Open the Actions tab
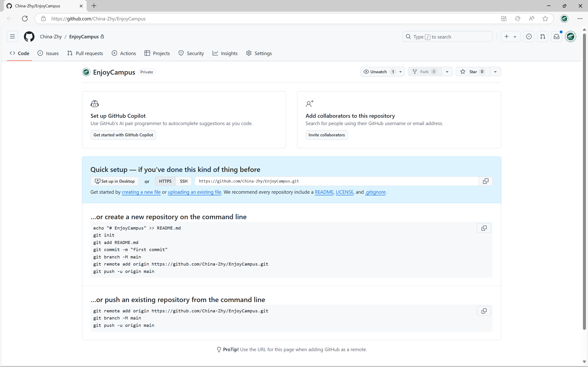 click(x=124, y=53)
